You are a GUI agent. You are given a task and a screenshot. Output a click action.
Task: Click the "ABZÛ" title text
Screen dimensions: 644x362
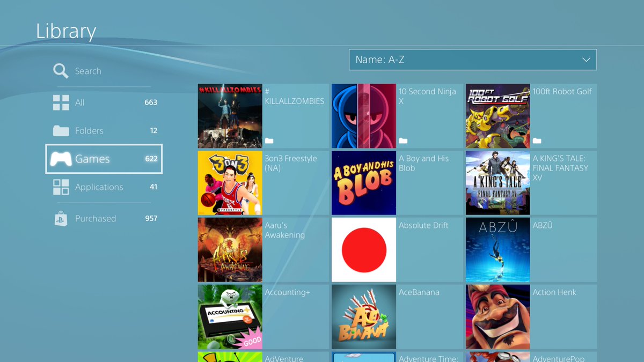543,225
